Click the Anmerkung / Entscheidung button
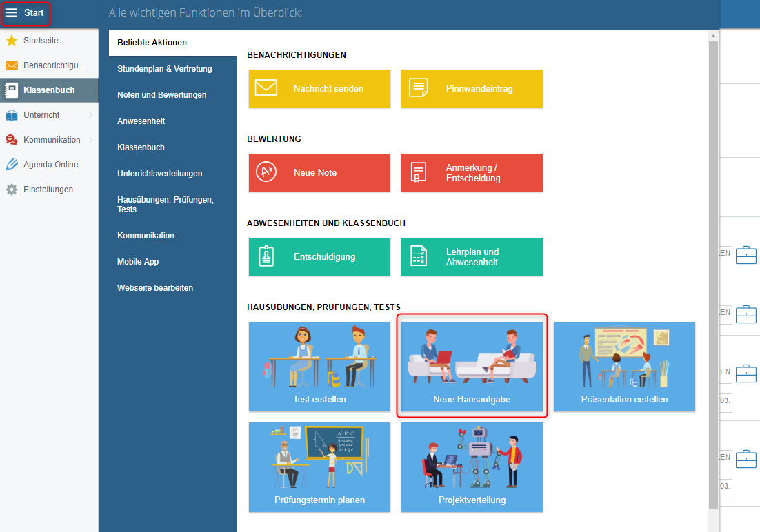 pyautogui.click(x=472, y=172)
